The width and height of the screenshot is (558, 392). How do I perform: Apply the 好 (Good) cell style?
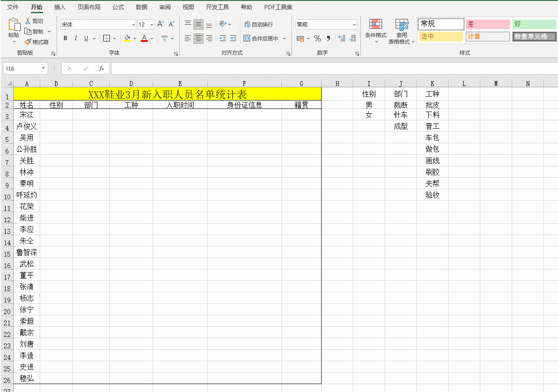click(534, 24)
